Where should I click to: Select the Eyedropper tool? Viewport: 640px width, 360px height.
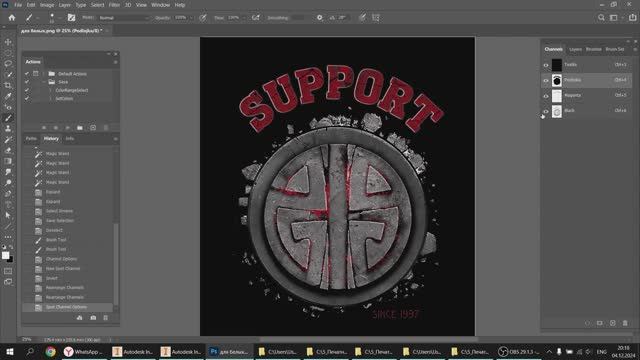click(x=8, y=96)
